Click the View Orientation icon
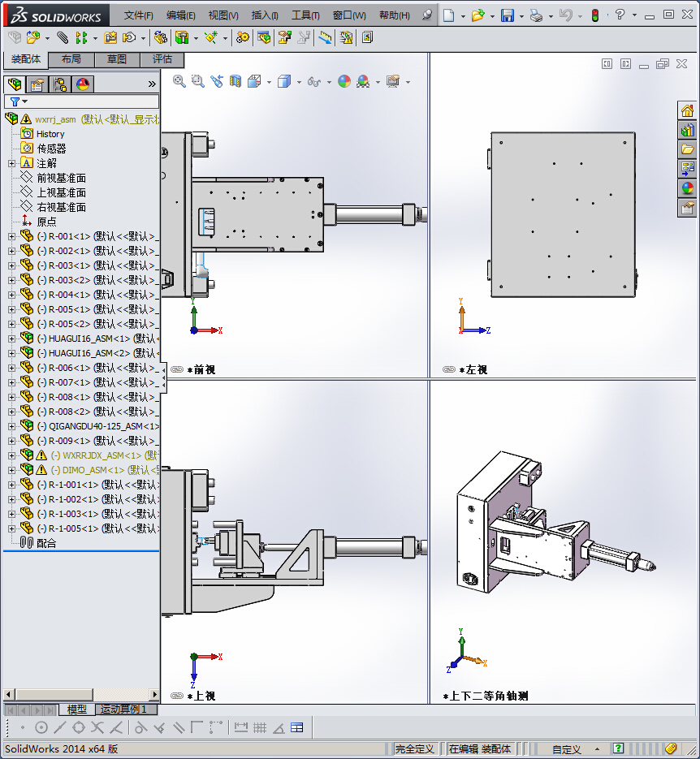 [255, 81]
